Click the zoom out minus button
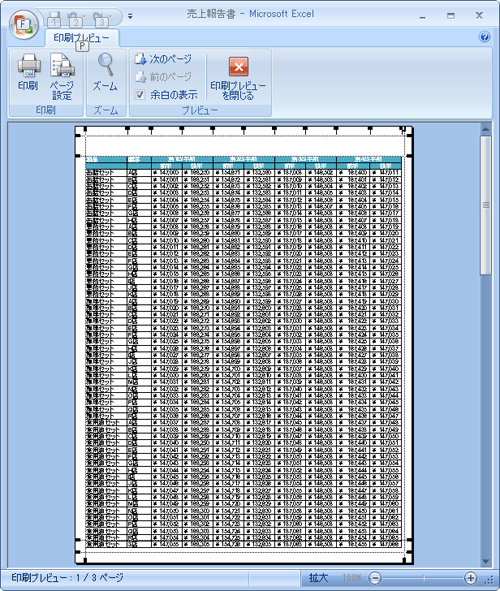 (375, 577)
